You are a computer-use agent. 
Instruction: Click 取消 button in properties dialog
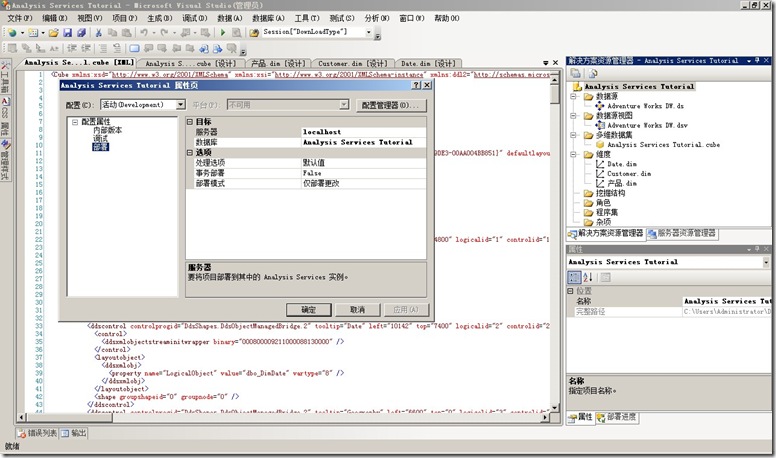click(357, 310)
